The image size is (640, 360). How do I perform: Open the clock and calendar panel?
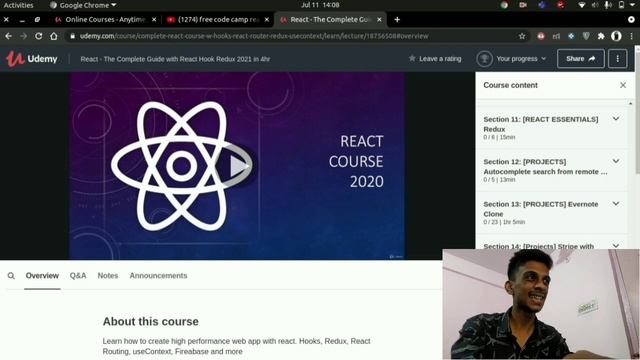(x=320, y=5)
